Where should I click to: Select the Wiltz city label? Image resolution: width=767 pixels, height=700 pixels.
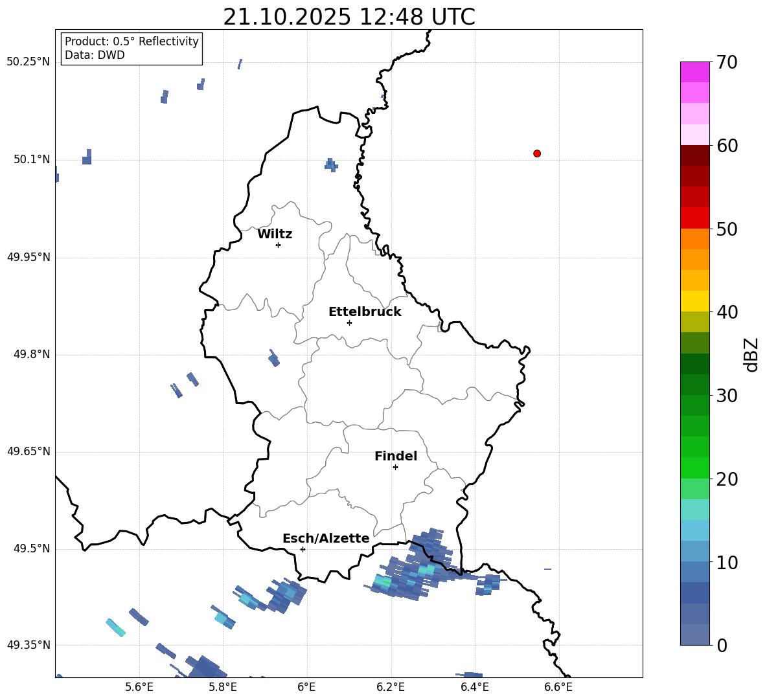tap(275, 234)
